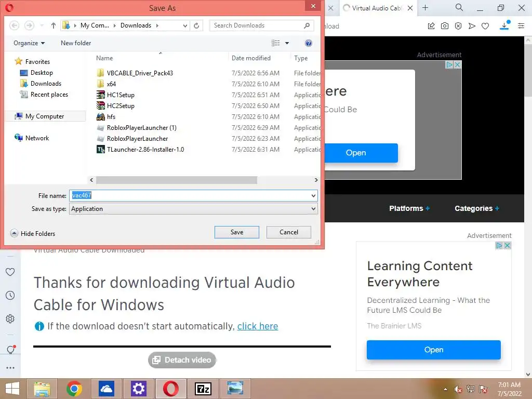Open File Explorer from taskbar
The height and width of the screenshot is (399, 532).
coord(42,389)
